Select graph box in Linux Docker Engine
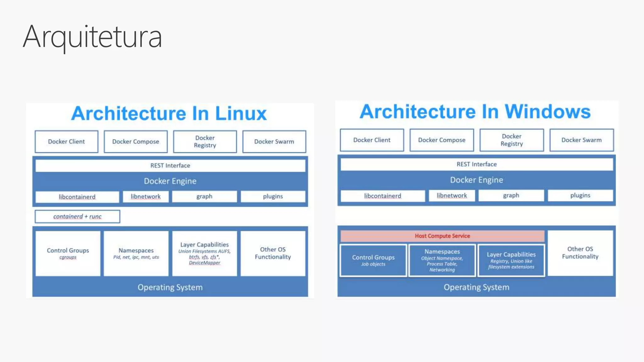Screen dimensions: 644x362 204,196
